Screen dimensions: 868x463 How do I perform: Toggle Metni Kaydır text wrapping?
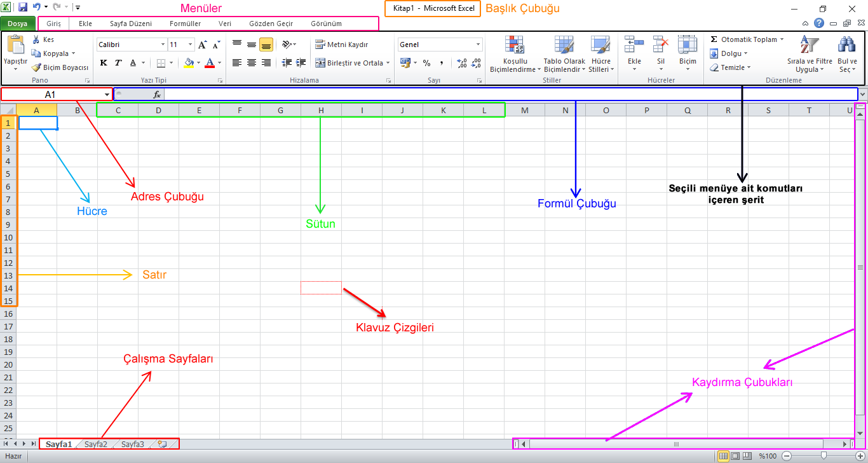(342, 45)
